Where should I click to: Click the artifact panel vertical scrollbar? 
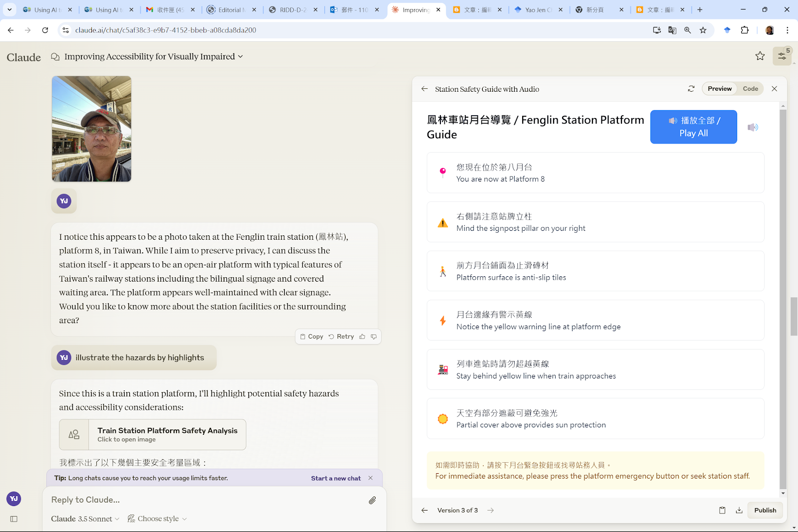coord(783,299)
